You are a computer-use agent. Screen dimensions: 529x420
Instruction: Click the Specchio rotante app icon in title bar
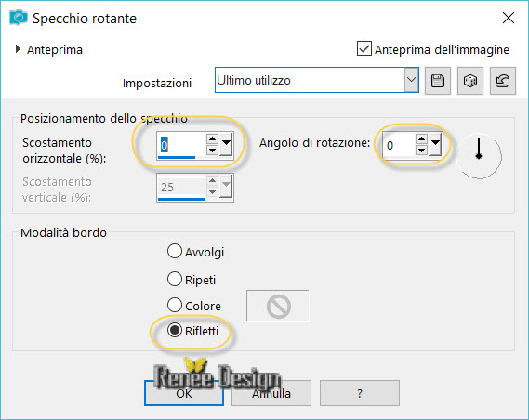[19, 18]
